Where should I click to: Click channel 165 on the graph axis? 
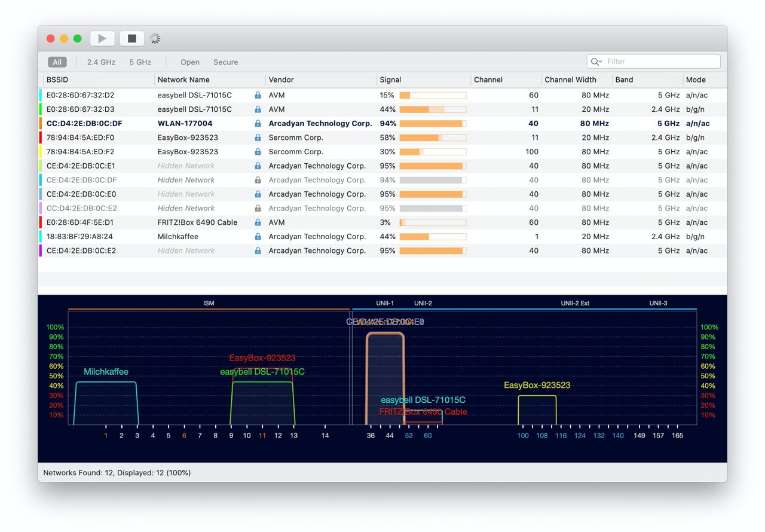pos(677,436)
